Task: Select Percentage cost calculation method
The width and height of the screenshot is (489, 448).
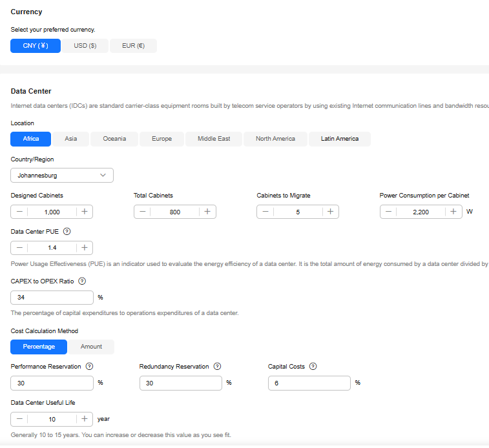Action: click(39, 347)
